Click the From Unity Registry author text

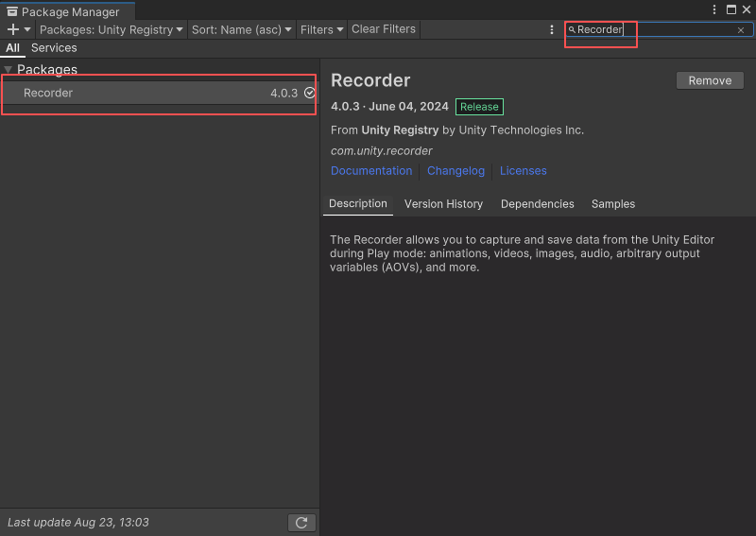(457, 130)
